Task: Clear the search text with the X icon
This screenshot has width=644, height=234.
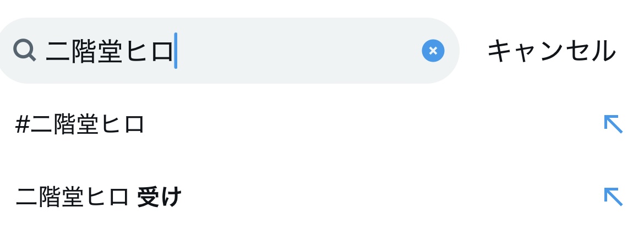Action: (433, 51)
